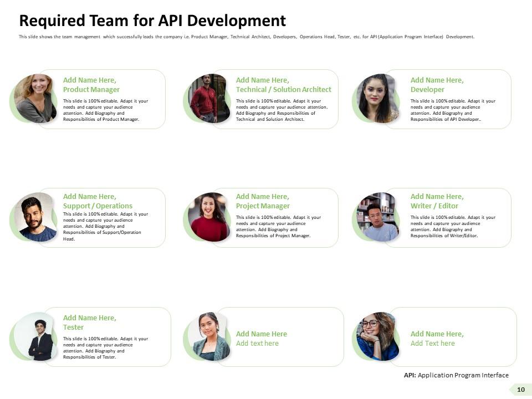This screenshot has width=532, height=399.
Task: Click the Developer card's profile picture
Action: 378,98
